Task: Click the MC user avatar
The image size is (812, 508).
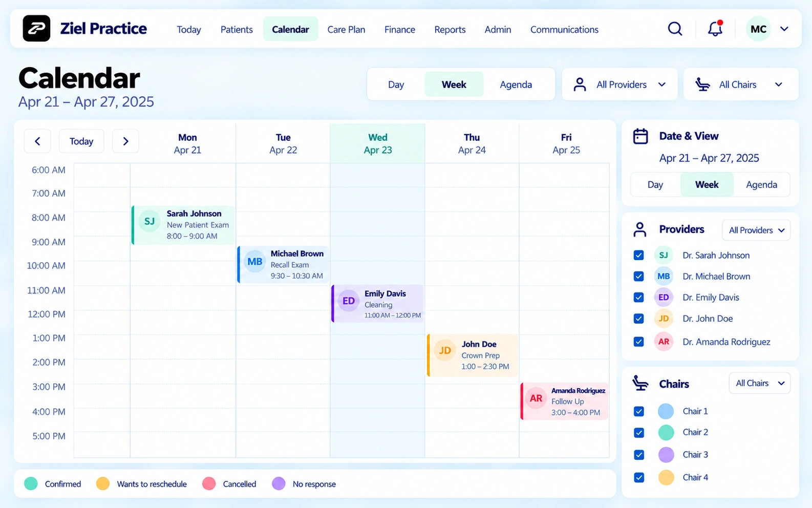Action: (758, 29)
